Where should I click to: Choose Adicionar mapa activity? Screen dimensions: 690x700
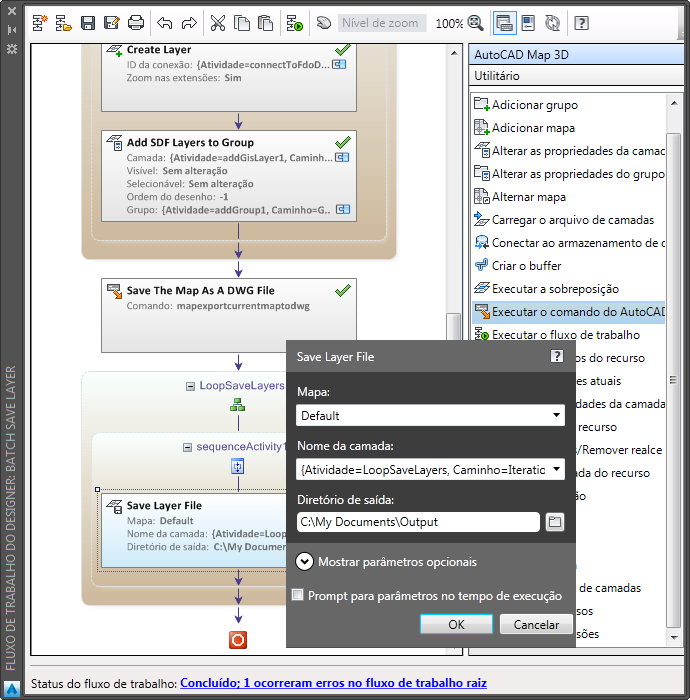569,128
